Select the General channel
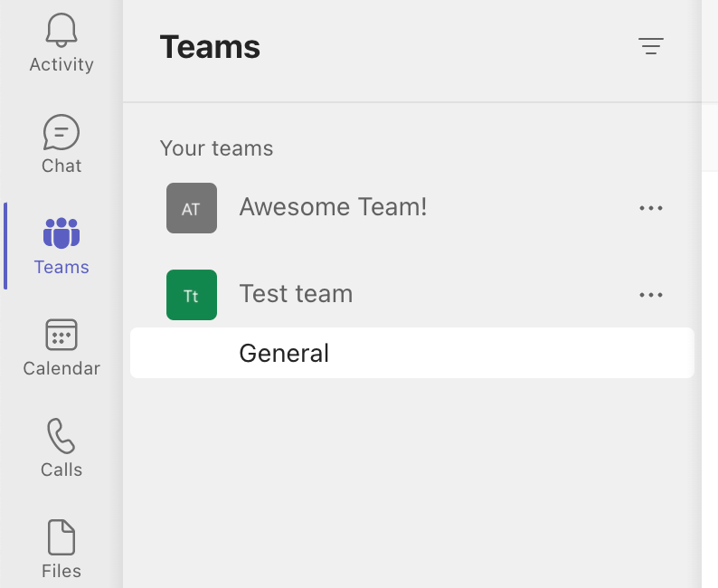Image resolution: width=718 pixels, height=588 pixels. pos(284,353)
